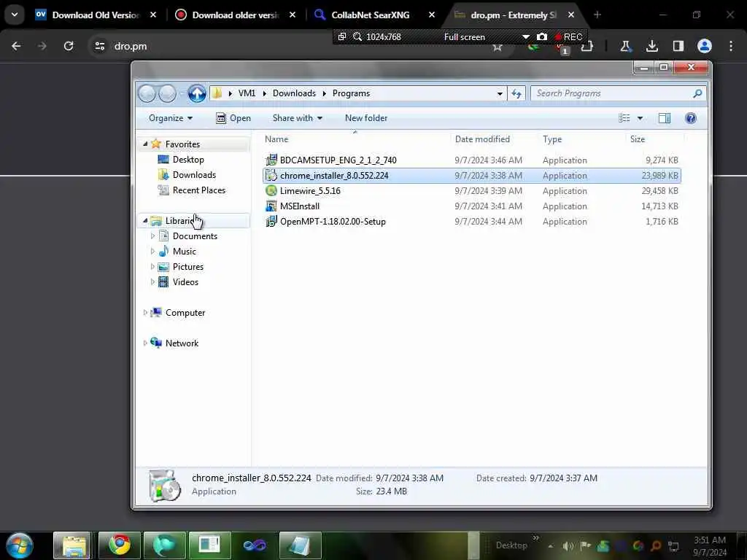Screen dimensions: 747x560
Task: Collapse the Favorites section
Action: (x=145, y=144)
